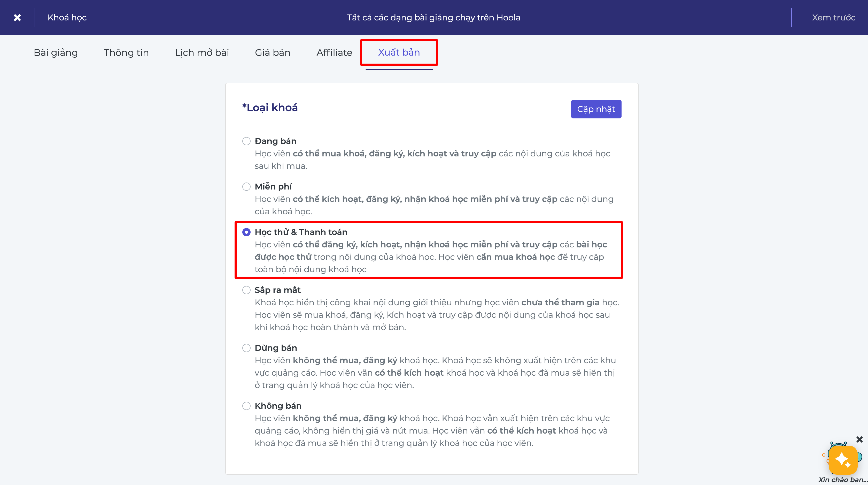Click the Cập nhật button

point(596,109)
